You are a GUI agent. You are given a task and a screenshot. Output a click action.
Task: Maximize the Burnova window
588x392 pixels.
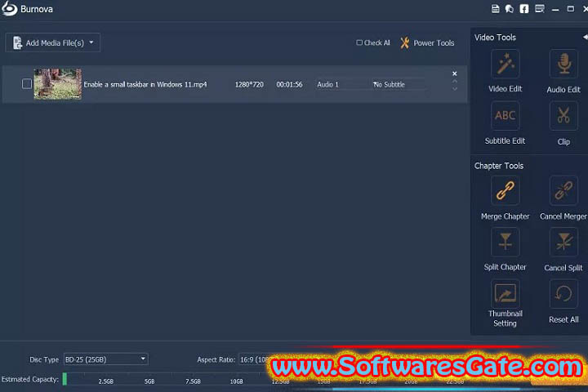570,9
